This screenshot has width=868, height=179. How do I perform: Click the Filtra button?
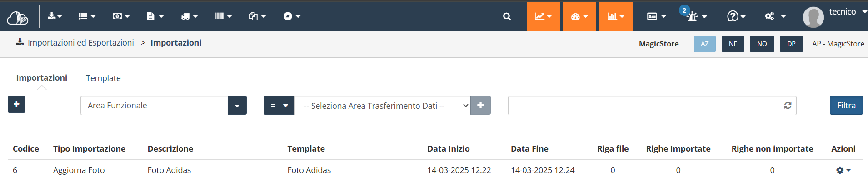[846, 105]
